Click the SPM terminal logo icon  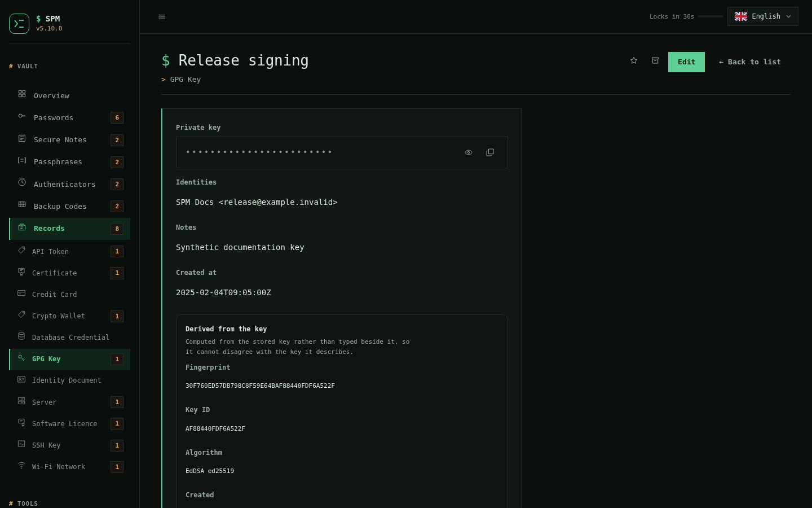(x=19, y=24)
